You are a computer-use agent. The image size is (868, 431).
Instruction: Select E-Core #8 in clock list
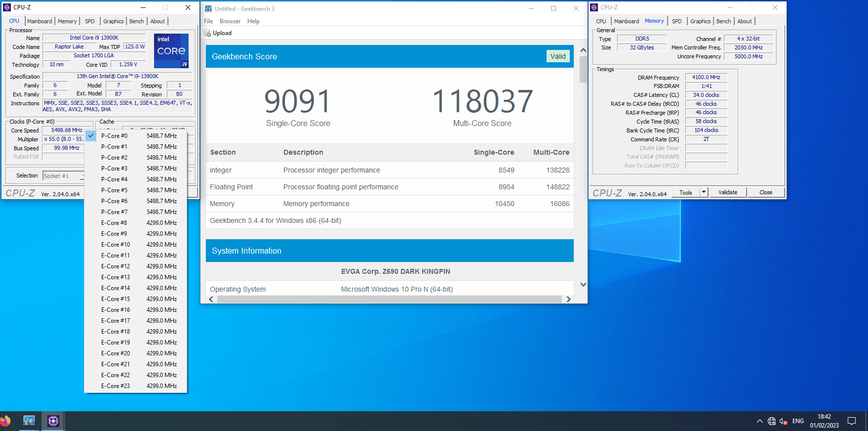[x=136, y=223]
